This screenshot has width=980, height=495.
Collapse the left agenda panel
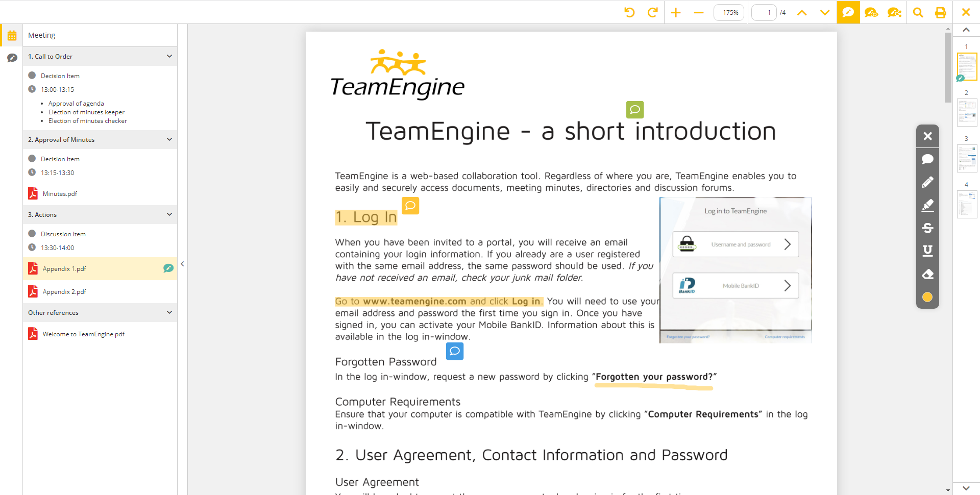[182, 264]
